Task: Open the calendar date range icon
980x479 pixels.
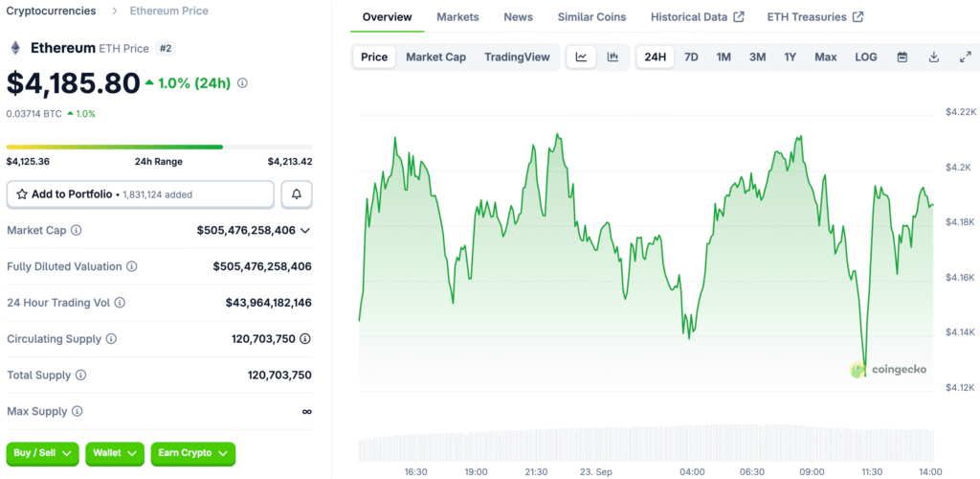Action: [x=902, y=57]
